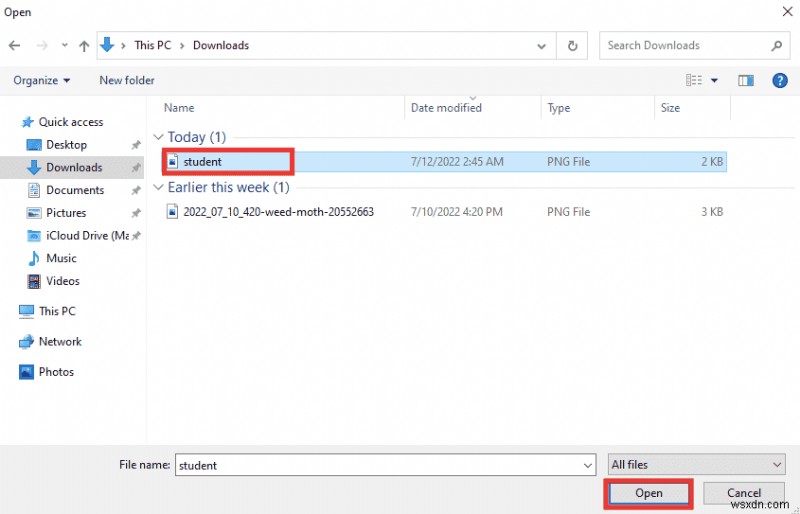Sort files by Size column
This screenshot has height=514, width=800.
click(670, 108)
